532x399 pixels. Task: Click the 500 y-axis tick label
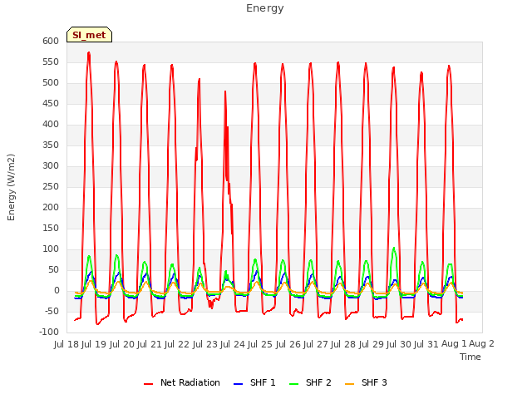click(x=51, y=83)
